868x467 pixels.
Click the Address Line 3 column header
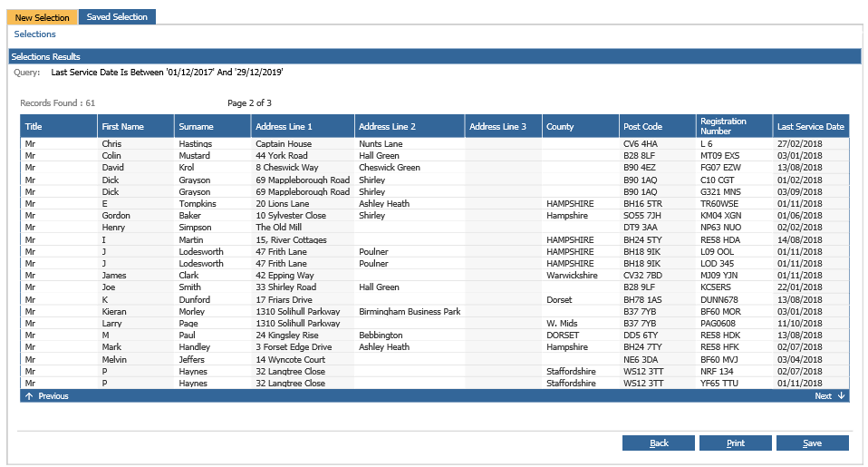coord(503,126)
